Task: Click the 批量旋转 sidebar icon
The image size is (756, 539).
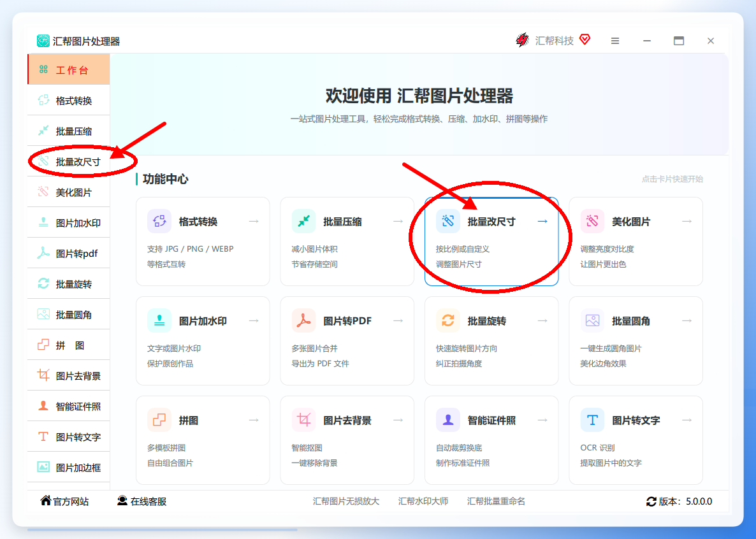Action: click(43, 284)
